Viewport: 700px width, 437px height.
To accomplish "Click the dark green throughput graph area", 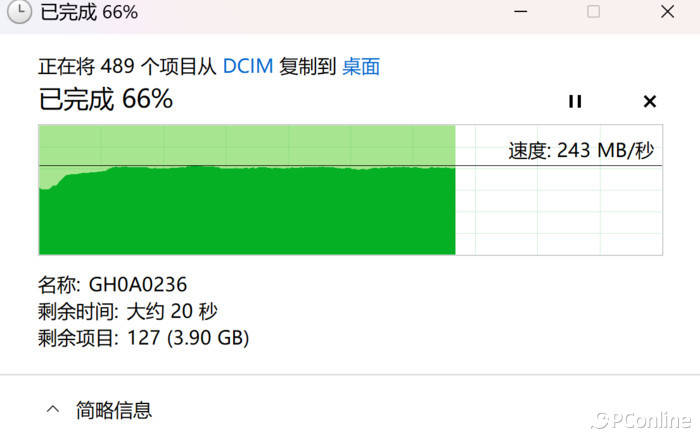I will click(x=247, y=212).
